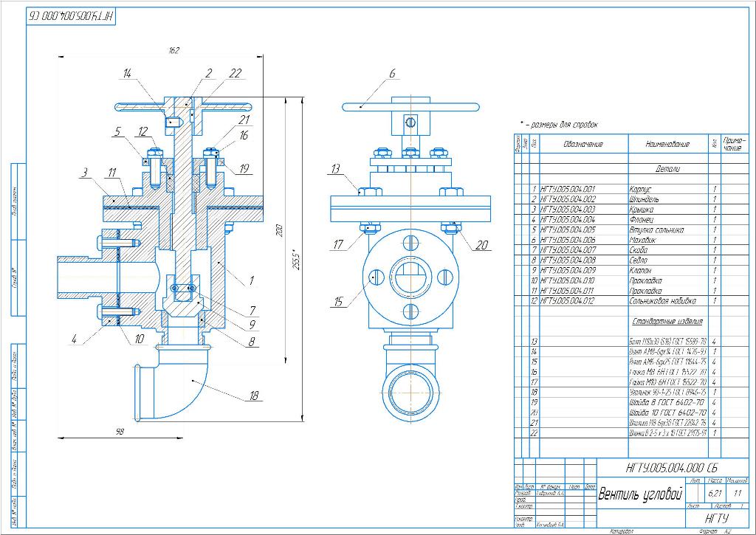Click callout '20' on the side view
756x535 pixels.
pyautogui.click(x=482, y=245)
